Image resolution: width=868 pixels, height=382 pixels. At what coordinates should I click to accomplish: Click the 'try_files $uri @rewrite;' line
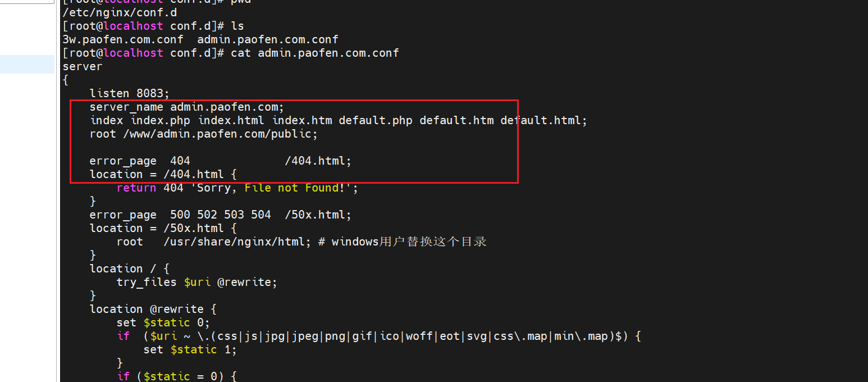click(x=197, y=282)
